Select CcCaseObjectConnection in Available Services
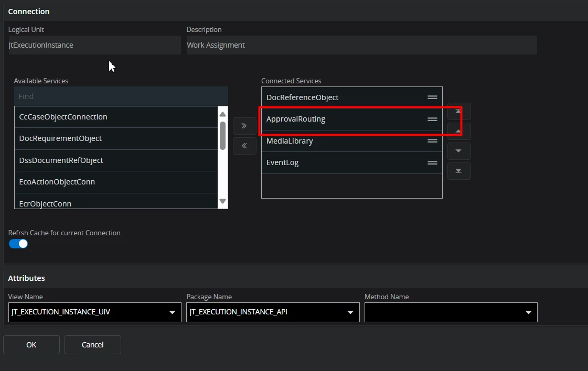 pos(63,117)
